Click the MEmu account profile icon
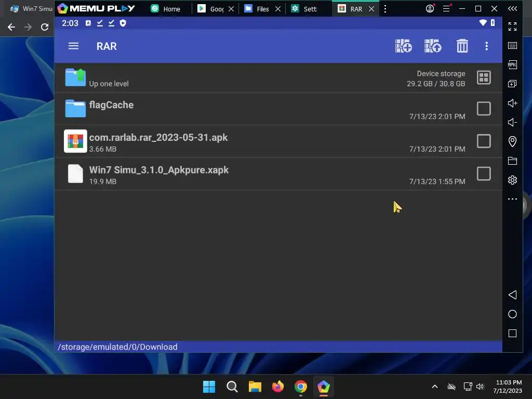The image size is (532, 399). coord(430,8)
